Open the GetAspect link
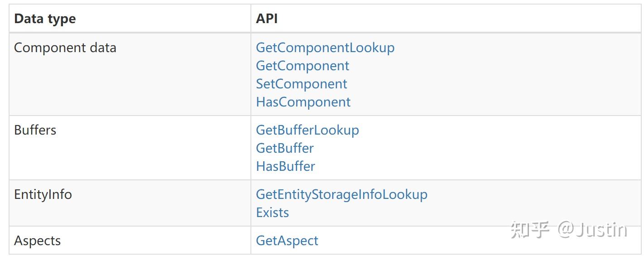Image resolution: width=644 pixels, height=256 pixels. click(287, 241)
